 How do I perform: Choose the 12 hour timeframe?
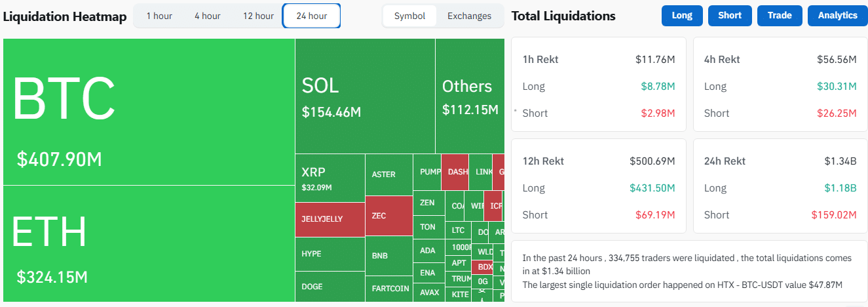coord(258,16)
